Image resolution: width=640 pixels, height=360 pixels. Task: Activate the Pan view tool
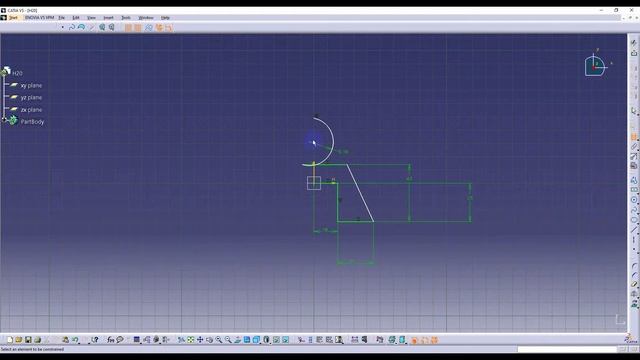pos(200,340)
